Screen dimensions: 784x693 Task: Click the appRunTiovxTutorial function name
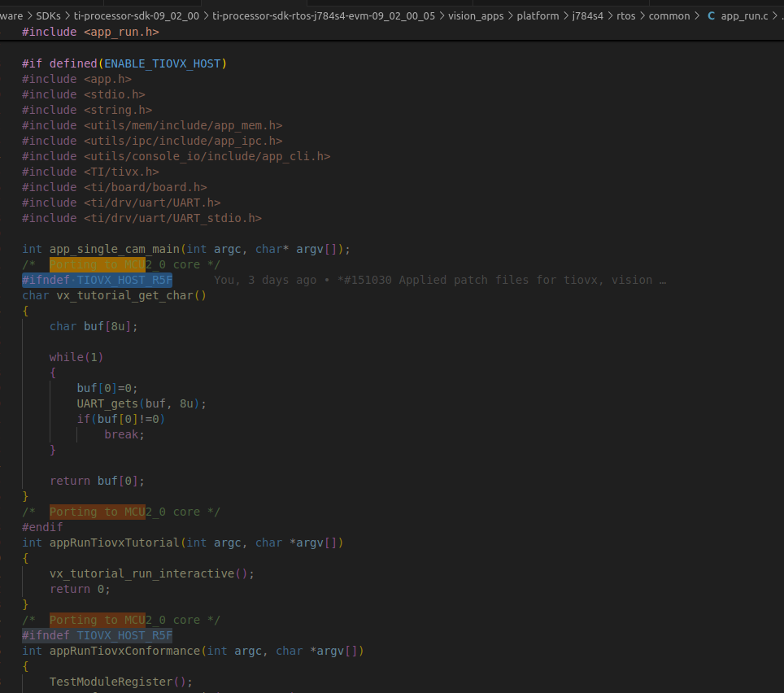115,543
